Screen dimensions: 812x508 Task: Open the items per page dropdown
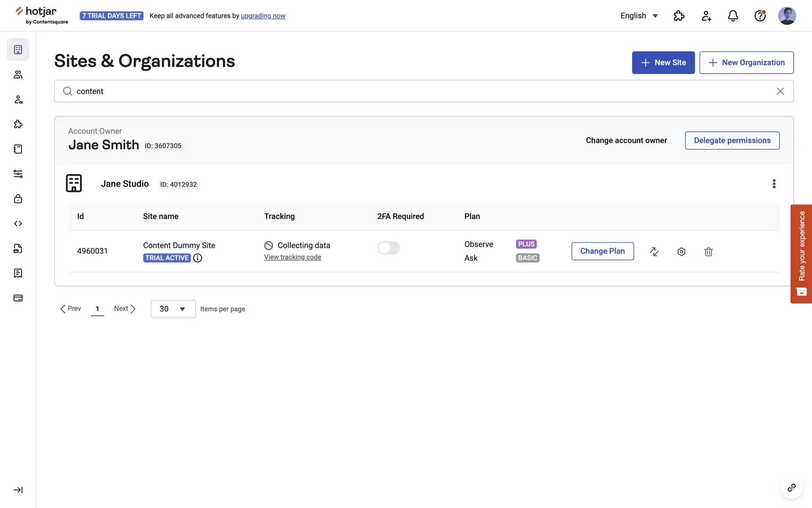point(173,309)
